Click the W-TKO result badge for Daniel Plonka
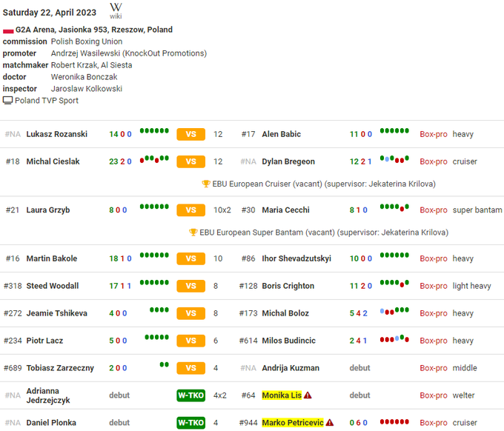 click(190, 423)
